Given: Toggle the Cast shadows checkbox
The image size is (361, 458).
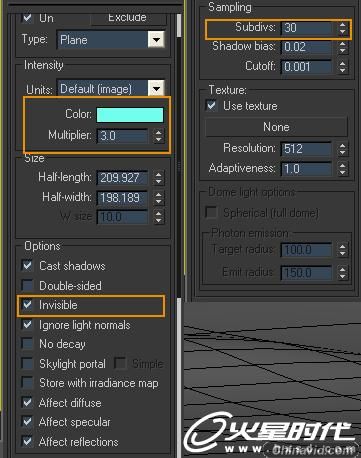Looking at the screenshot, I should coord(27,266).
